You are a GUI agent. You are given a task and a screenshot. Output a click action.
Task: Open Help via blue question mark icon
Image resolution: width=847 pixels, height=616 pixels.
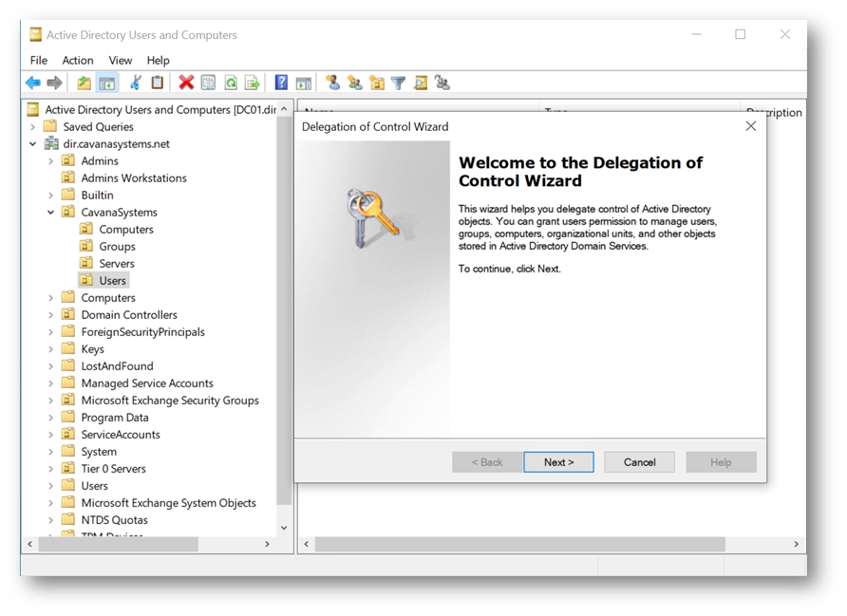[281, 84]
